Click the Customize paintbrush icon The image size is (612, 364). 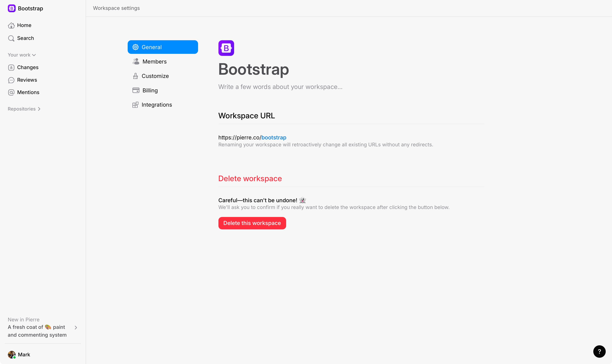[135, 76]
